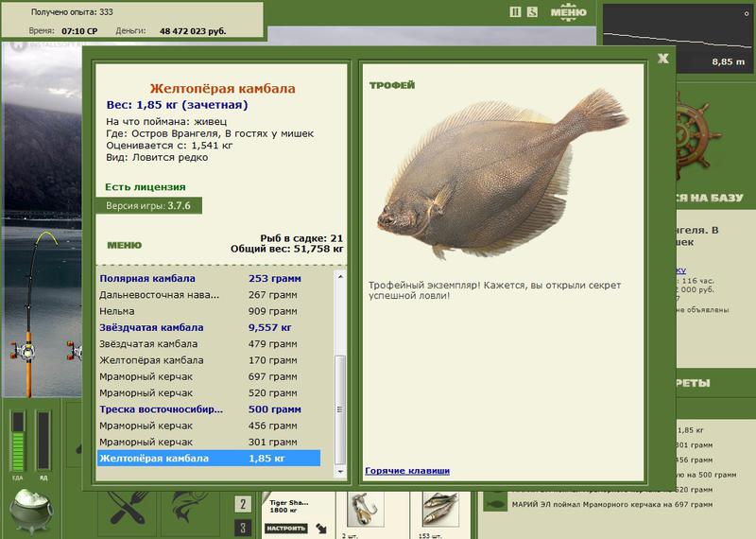
Task: Select tackle slot number 3
Action: 243,528
